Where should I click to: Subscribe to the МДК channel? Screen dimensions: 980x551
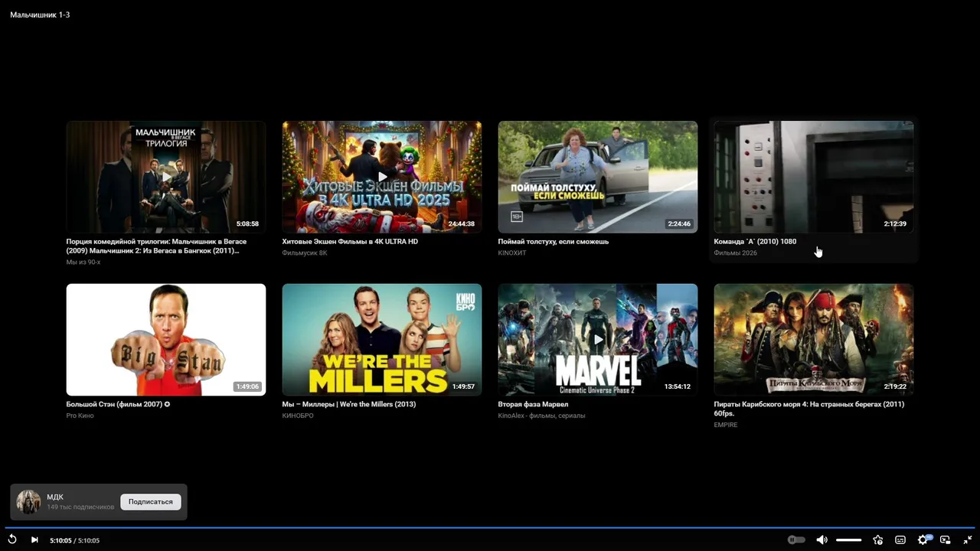[x=151, y=502]
